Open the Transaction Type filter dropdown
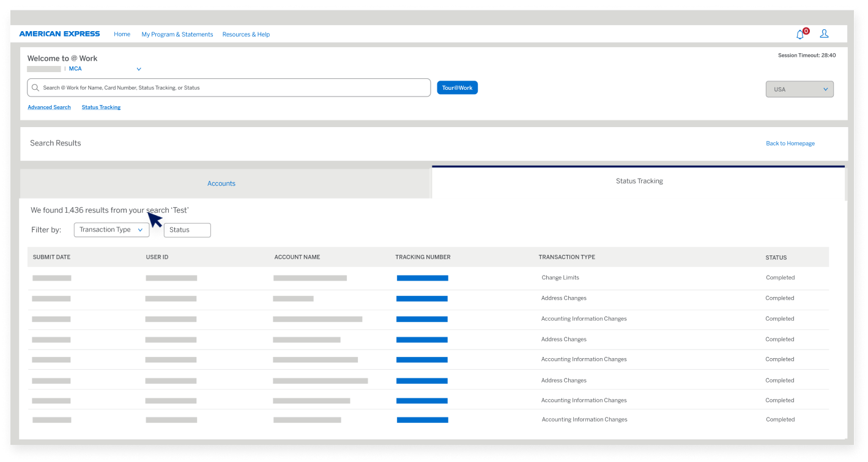 point(111,230)
